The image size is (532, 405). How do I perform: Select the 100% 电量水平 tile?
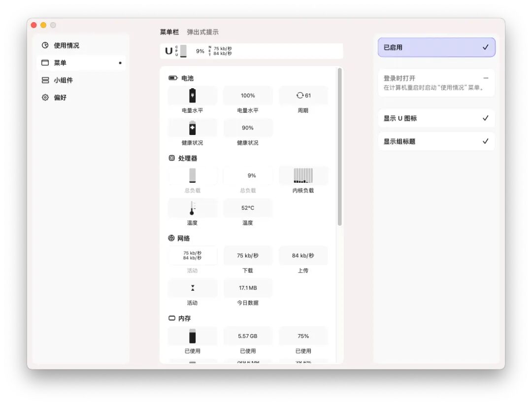248,96
